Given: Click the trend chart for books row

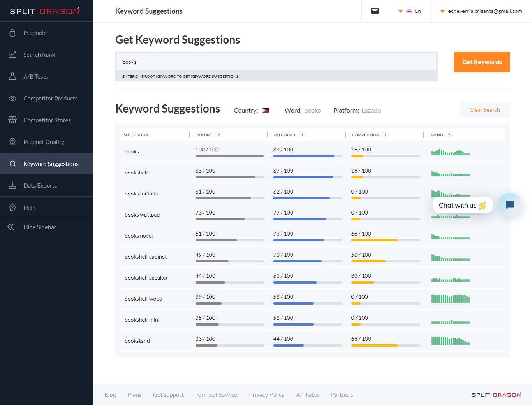Looking at the screenshot, I should point(450,152).
